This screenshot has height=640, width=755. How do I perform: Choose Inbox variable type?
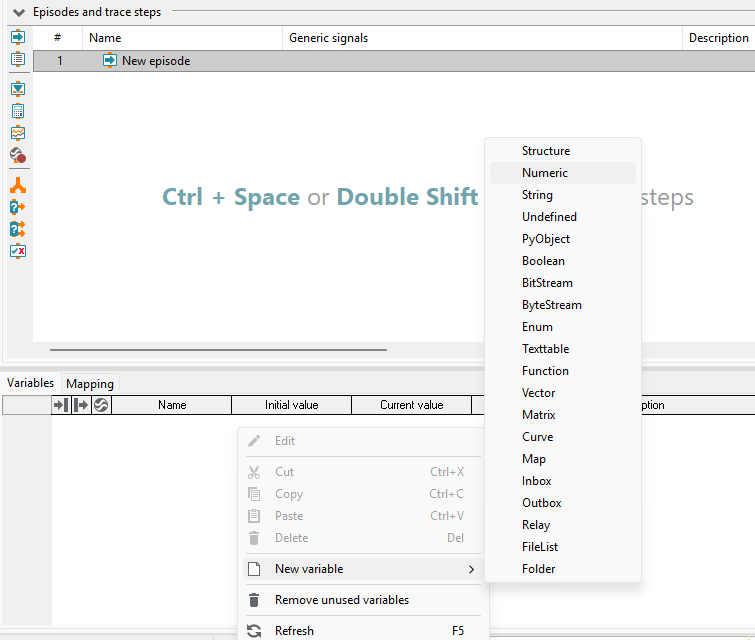pos(562,481)
